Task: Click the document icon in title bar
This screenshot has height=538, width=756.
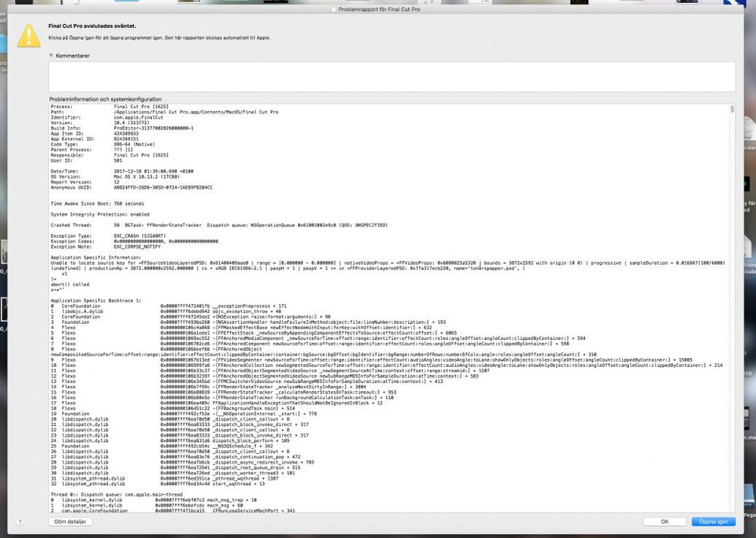Action: click(336, 8)
